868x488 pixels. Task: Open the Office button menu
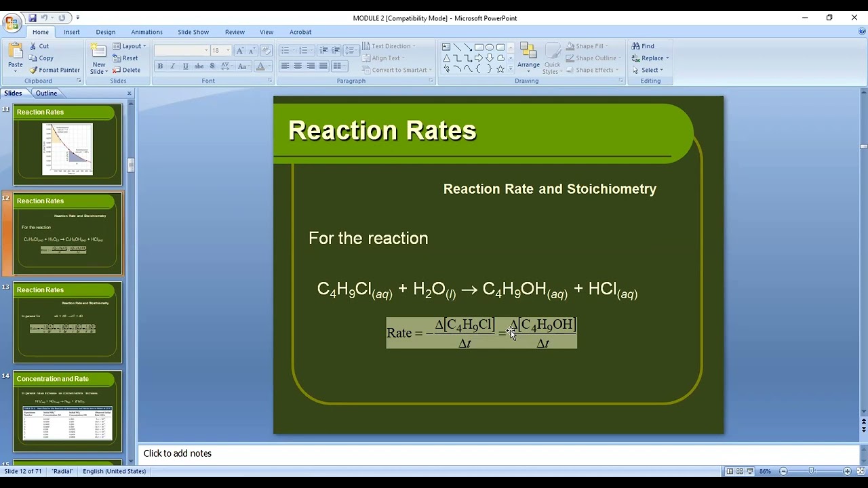point(12,23)
